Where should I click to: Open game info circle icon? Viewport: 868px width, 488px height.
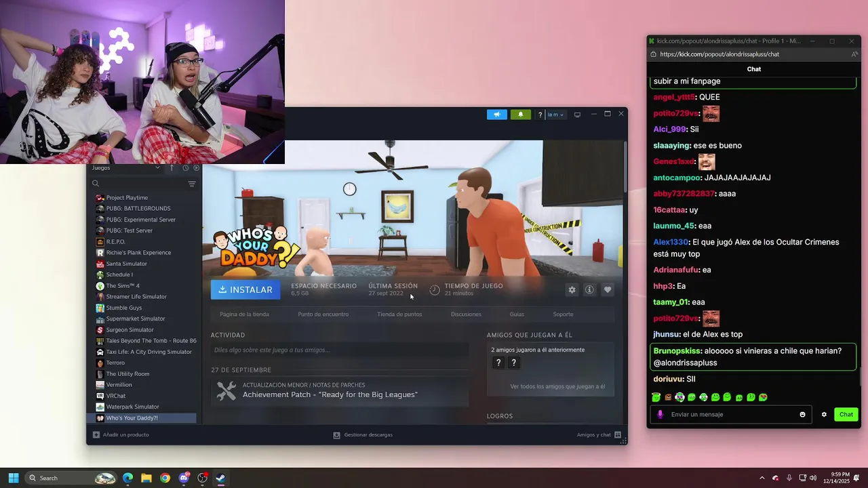tap(589, 289)
